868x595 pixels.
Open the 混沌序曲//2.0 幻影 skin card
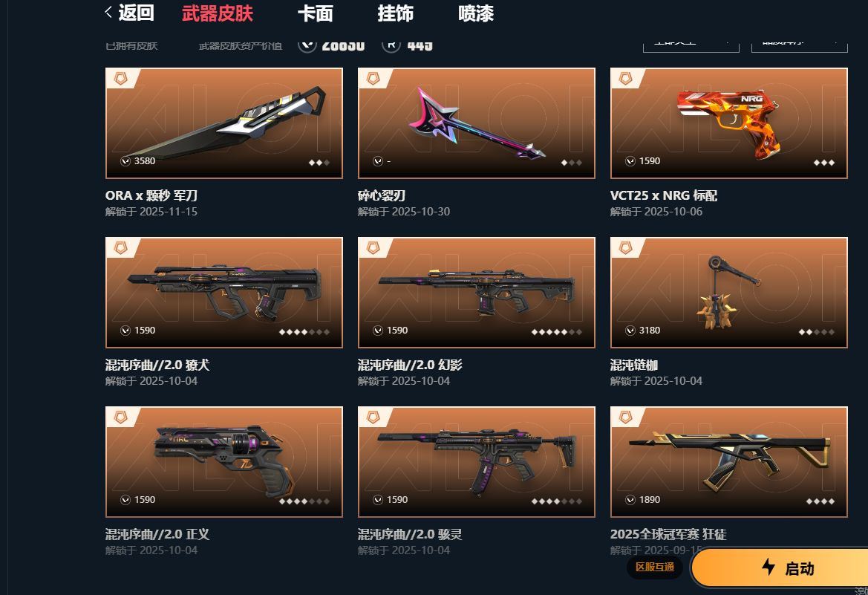point(477,293)
